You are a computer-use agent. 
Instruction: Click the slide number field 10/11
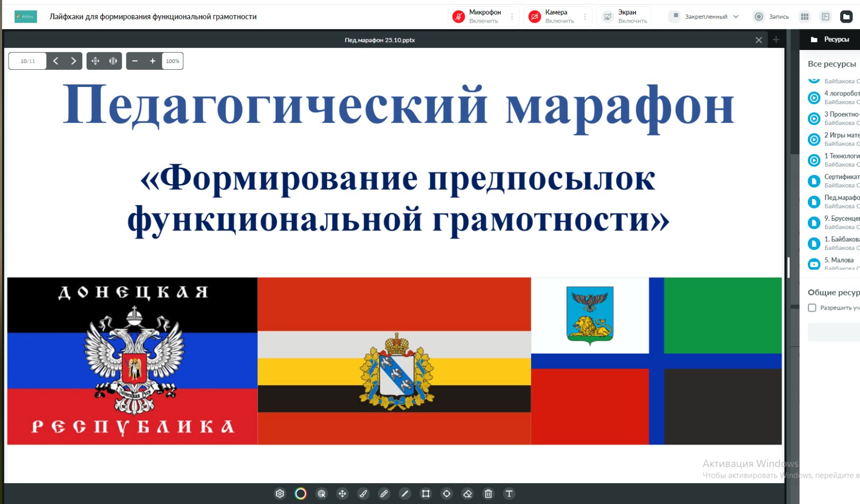click(x=28, y=61)
